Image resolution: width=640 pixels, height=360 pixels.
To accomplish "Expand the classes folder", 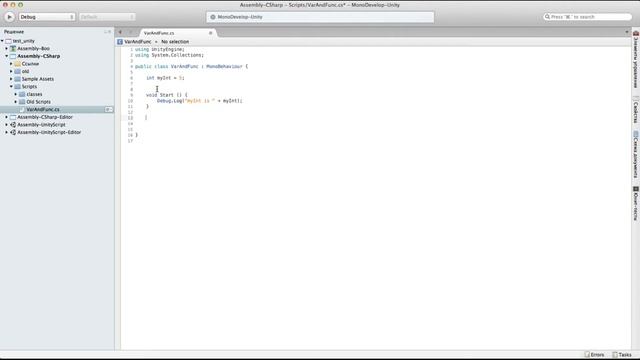I will pos(16,94).
